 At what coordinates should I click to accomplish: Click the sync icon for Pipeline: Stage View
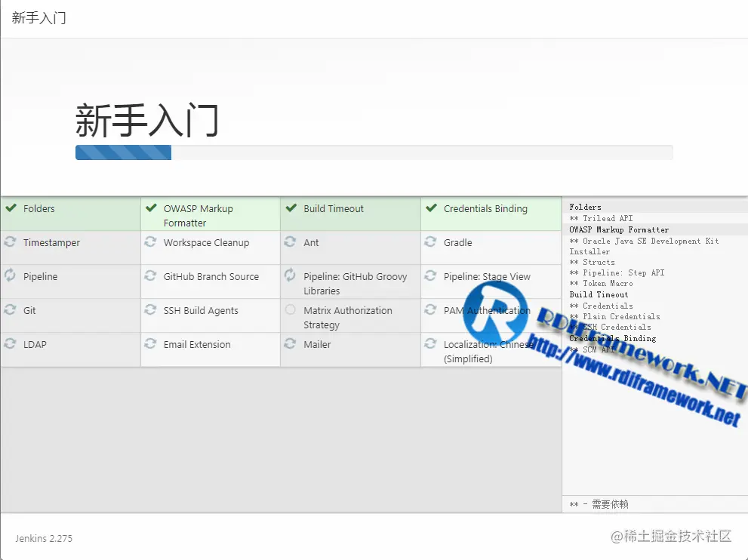[x=430, y=275]
